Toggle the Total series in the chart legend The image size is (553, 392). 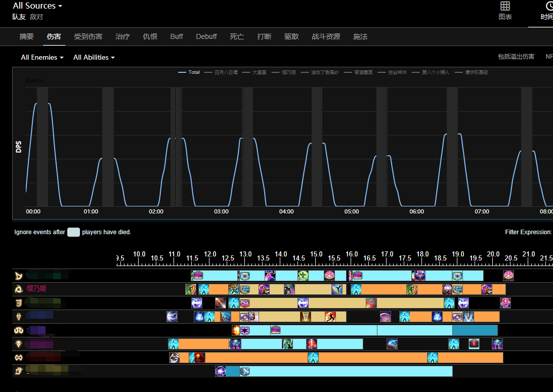[x=189, y=72]
